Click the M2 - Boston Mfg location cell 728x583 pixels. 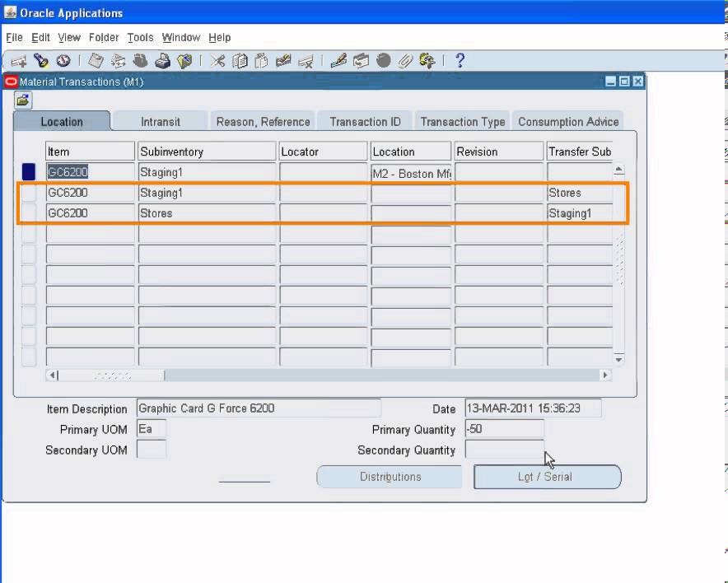pos(411,173)
